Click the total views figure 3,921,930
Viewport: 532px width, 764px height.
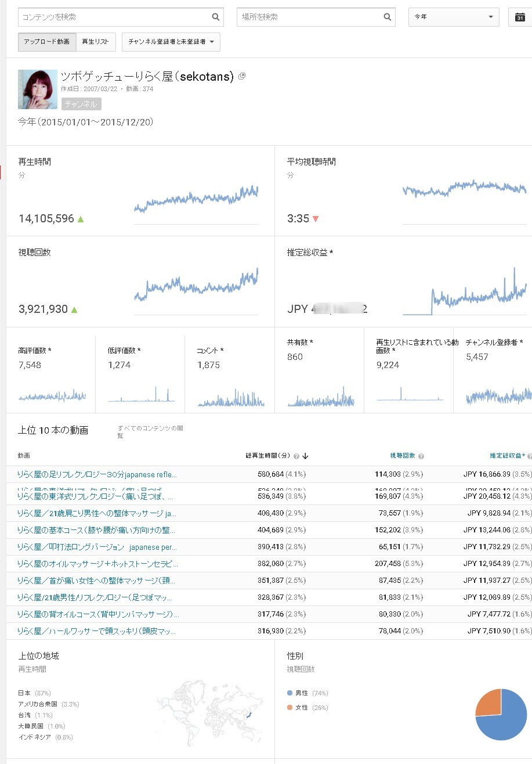click(x=44, y=309)
